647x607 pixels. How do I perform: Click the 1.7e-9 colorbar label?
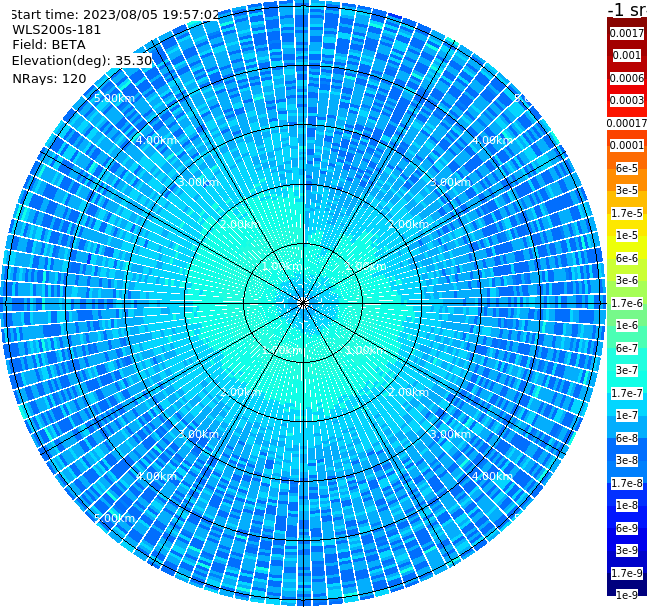tap(627, 573)
